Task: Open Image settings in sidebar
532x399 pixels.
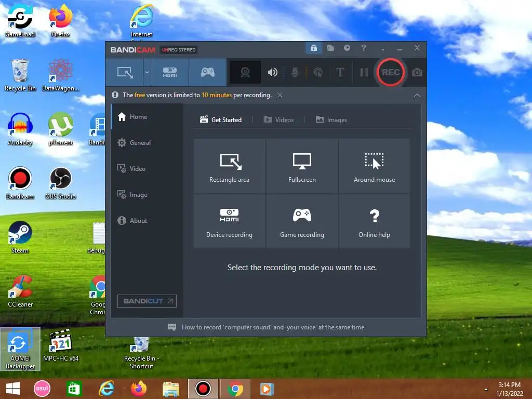Action: (x=147, y=195)
